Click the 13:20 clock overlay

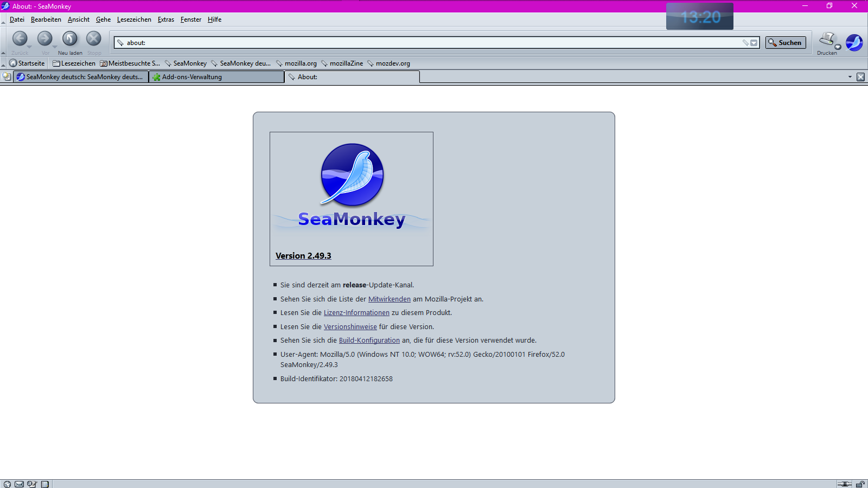point(700,17)
